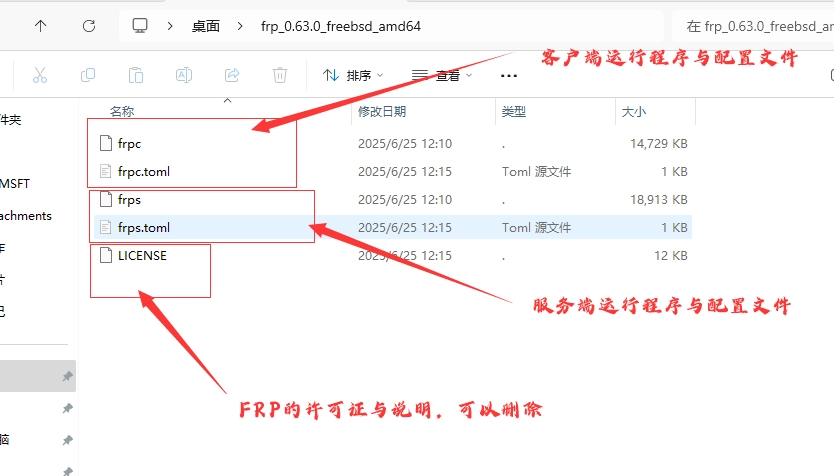This screenshot has width=834, height=476.
Task: Expand the chevron after 桌面 in the address bar
Action: (240, 26)
